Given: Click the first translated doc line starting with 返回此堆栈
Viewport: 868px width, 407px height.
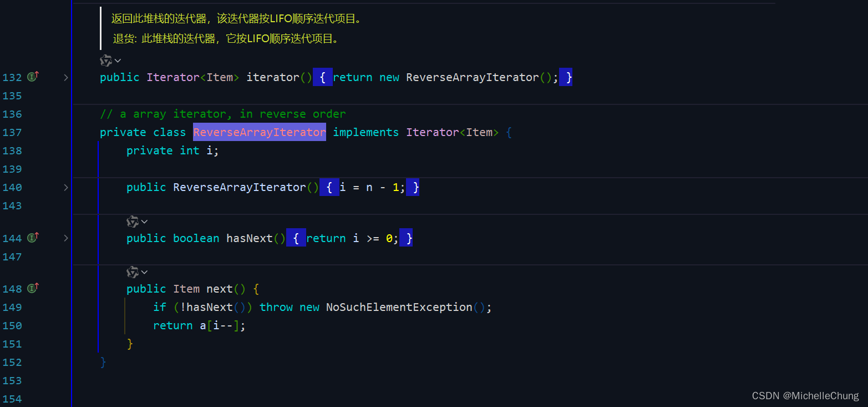Looking at the screenshot, I should coord(237,19).
